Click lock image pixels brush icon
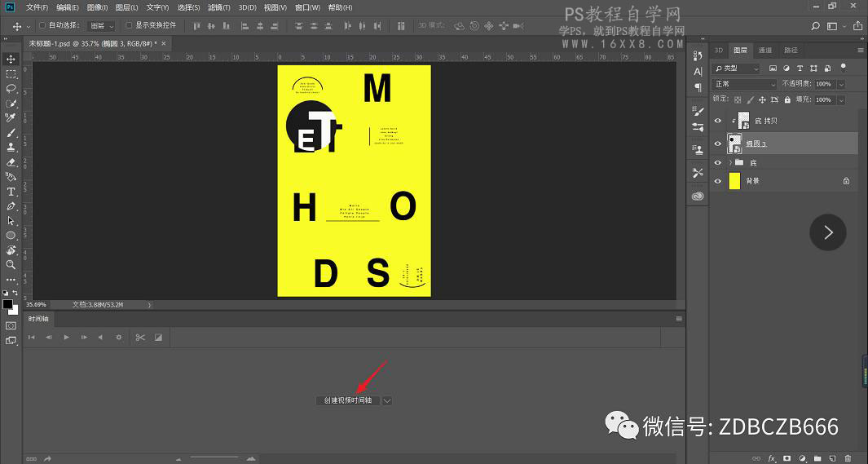Viewport: 868px width, 464px height. (x=750, y=99)
